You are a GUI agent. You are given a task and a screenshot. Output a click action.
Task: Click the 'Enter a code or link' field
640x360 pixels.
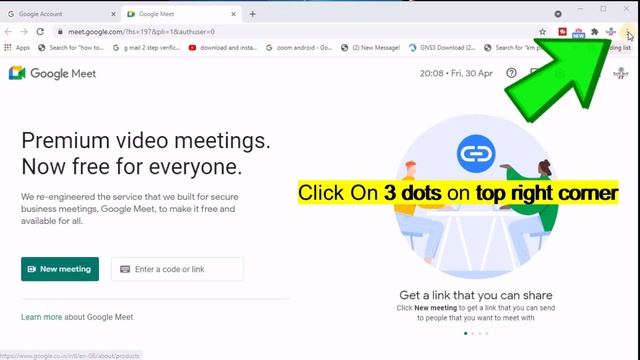point(177,269)
